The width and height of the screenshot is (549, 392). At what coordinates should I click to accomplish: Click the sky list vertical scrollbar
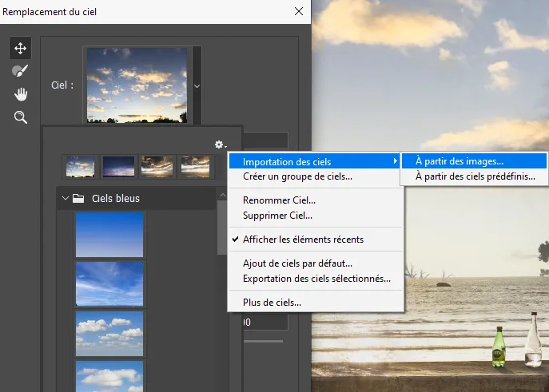coord(222,227)
